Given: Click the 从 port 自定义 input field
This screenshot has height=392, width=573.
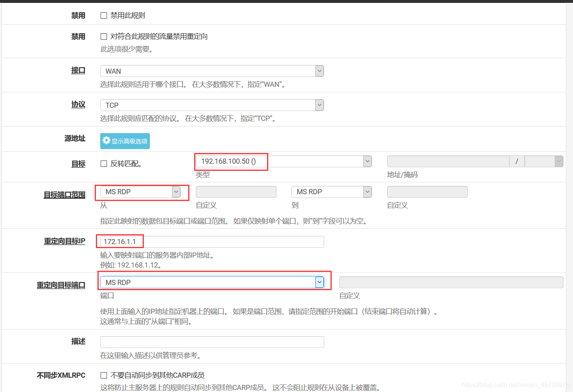Looking at the screenshot, I should click(x=236, y=192).
